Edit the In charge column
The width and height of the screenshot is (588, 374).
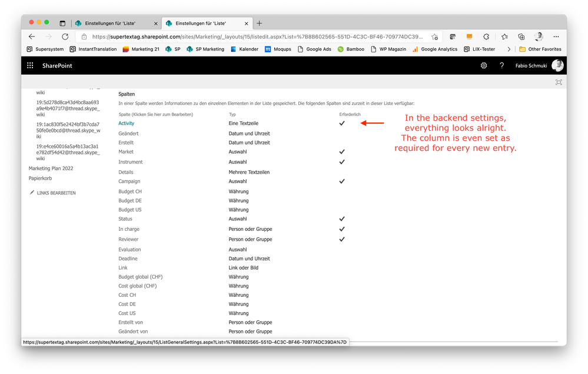129,229
